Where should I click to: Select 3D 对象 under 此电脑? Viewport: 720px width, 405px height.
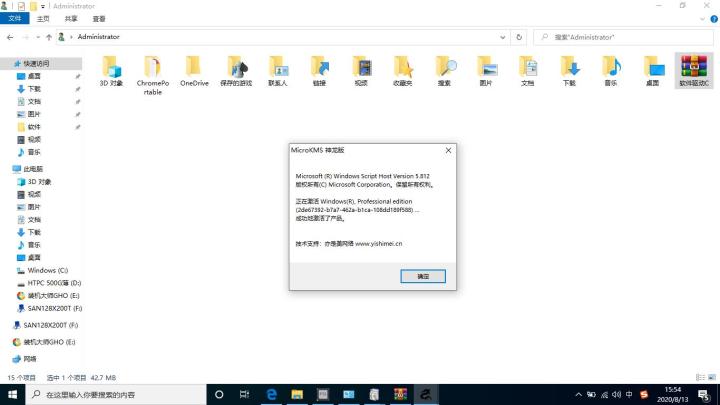point(39,182)
